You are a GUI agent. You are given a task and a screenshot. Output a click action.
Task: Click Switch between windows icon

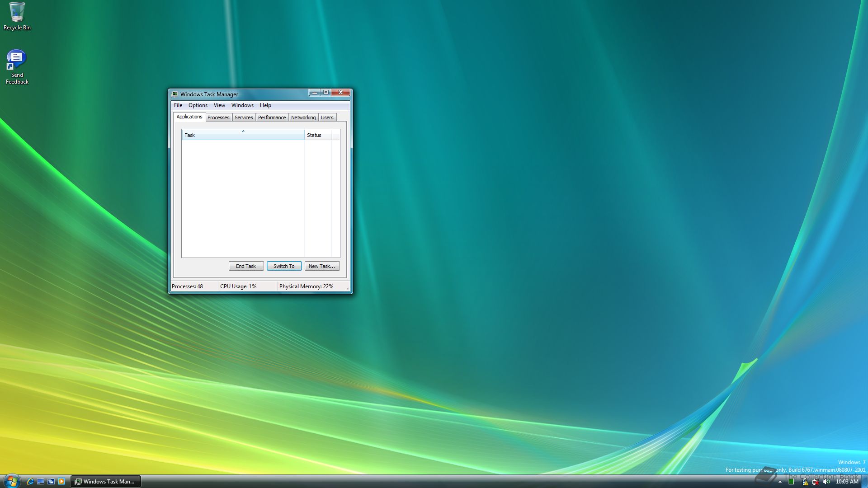point(51,481)
